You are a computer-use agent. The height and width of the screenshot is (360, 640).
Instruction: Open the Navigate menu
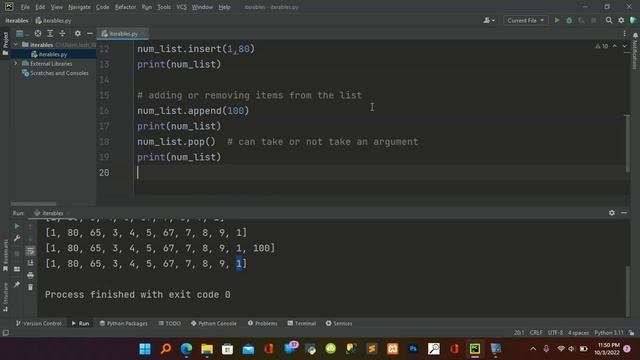pos(79,7)
